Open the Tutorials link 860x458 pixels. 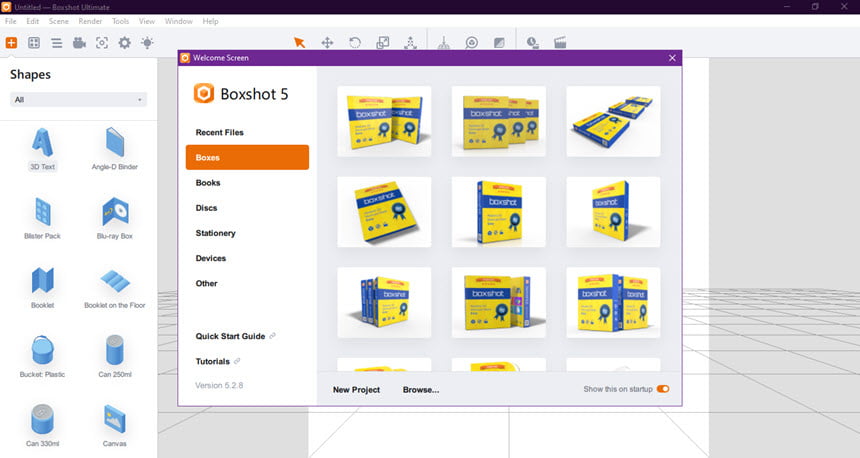pos(218,361)
